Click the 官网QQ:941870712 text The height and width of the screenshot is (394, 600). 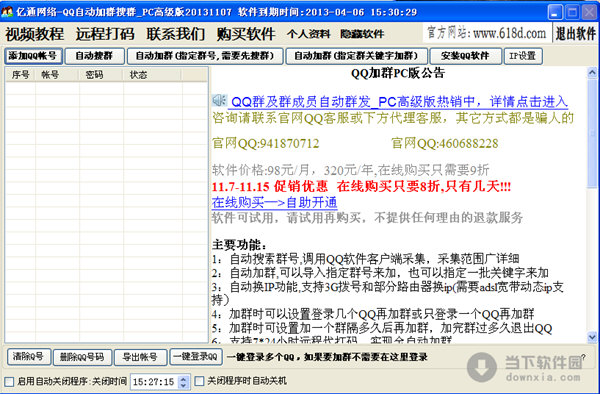(x=266, y=143)
